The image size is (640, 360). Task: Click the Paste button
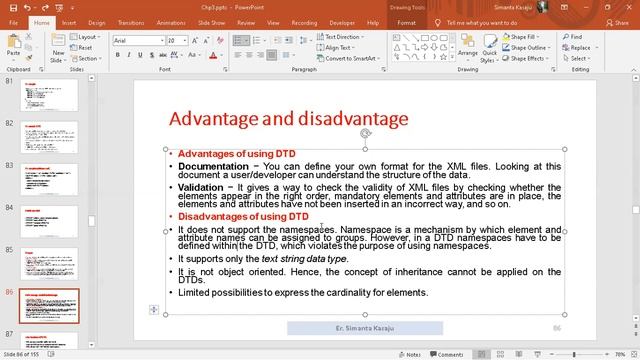click(x=13, y=46)
